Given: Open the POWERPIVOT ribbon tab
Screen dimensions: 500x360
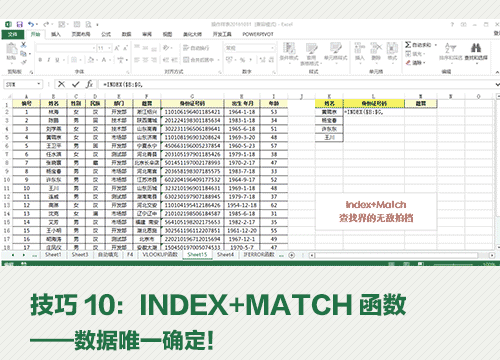Looking at the screenshot, I should [258, 34].
